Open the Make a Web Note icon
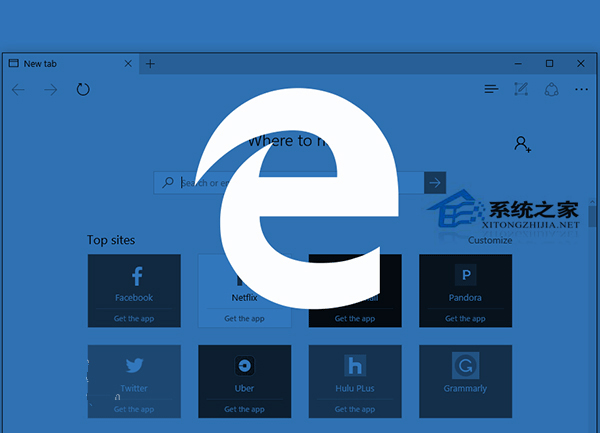 (x=520, y=90)
